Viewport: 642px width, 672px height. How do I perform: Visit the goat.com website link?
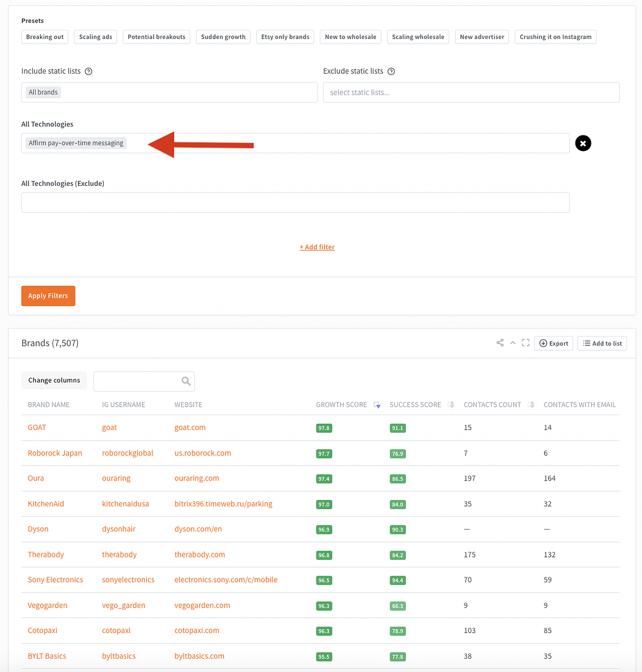(190, 428)
